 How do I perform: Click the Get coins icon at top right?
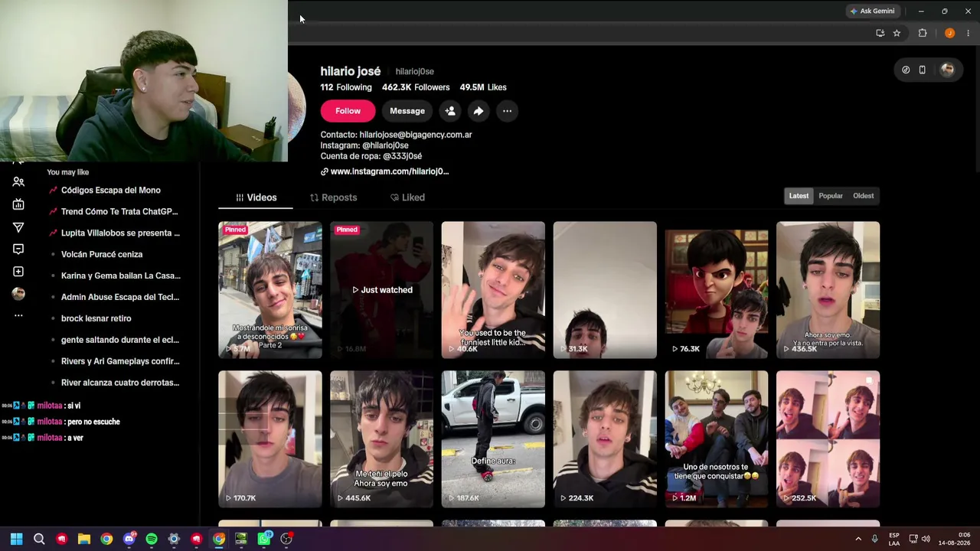906,70
